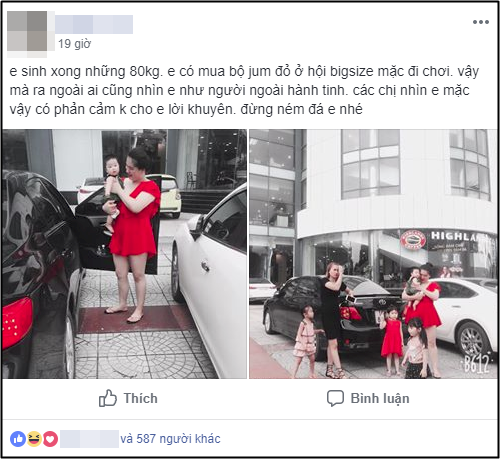Show "và 587 người khác" reactions list
Image resolution: width=500 pixels, height=459 pixels.
tap(170, 439)
